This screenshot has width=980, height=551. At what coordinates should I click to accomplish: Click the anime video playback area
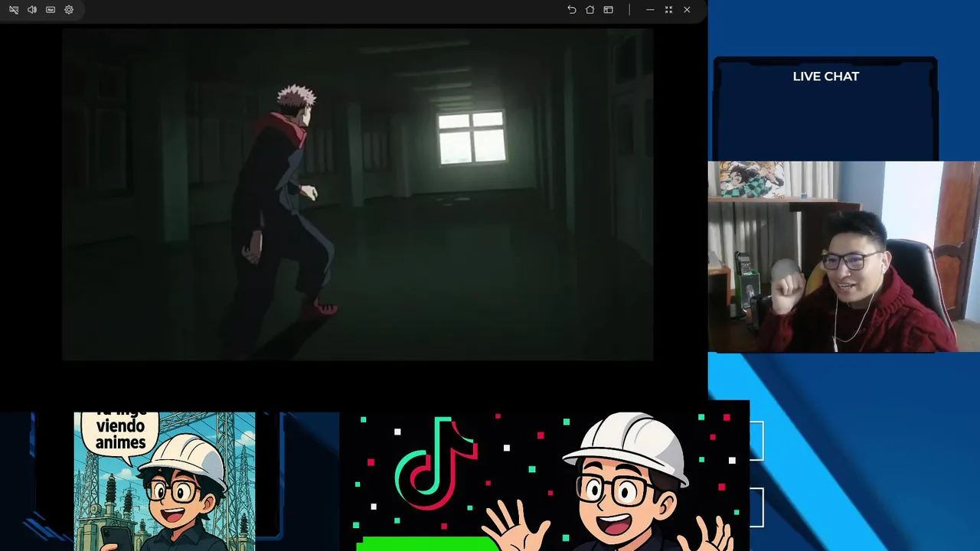(358, 194)
